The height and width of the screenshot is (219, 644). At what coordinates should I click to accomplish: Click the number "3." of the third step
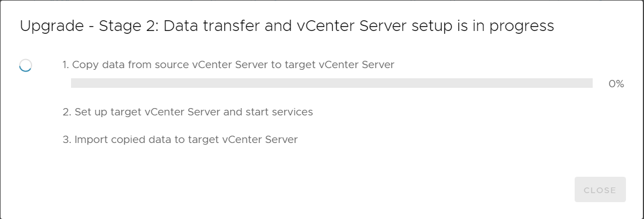(67, 140)
